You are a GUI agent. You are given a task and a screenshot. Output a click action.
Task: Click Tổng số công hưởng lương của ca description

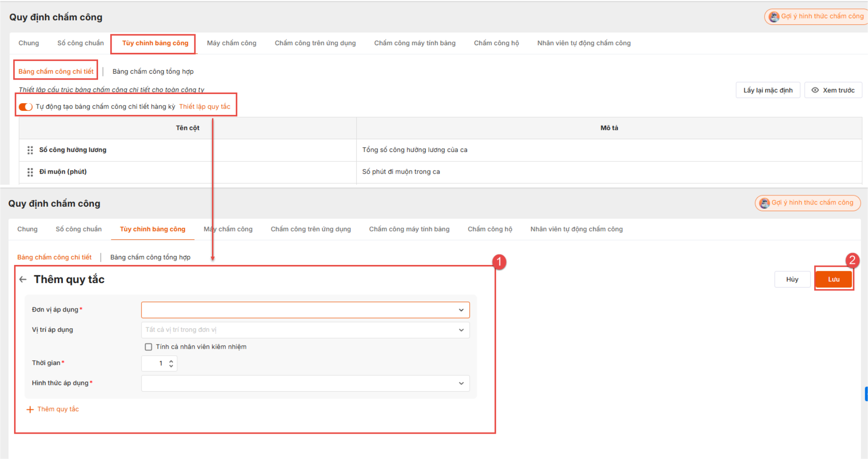[415, 150]
